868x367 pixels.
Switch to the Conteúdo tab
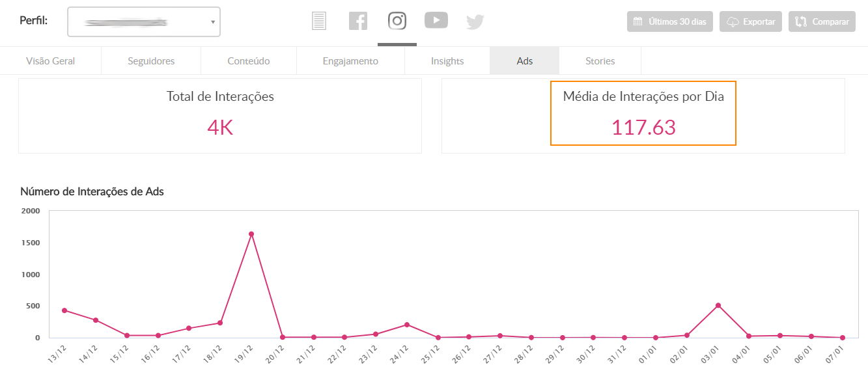tap(249, 61)
